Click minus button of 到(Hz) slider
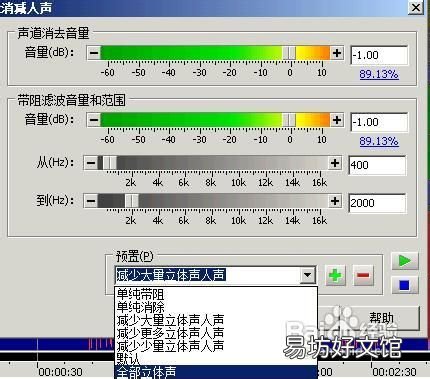The width and height of the screenshot is (430, 379). point(91,201)
